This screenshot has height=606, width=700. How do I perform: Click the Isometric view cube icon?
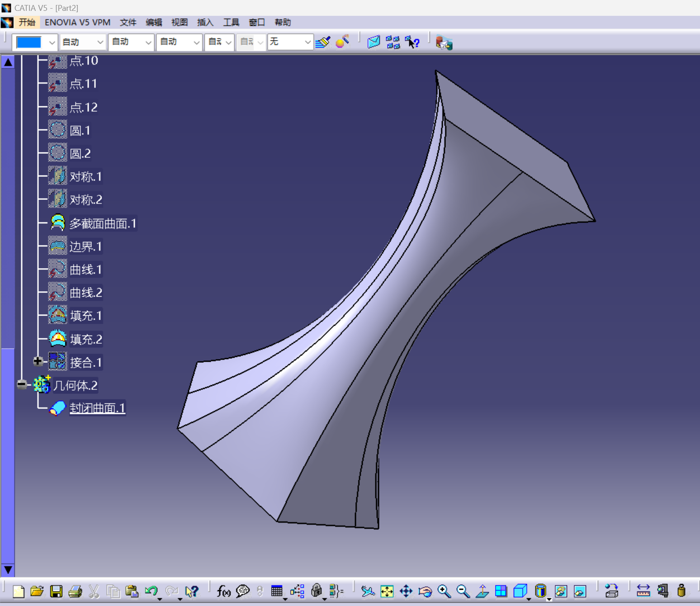click(520, 591)
